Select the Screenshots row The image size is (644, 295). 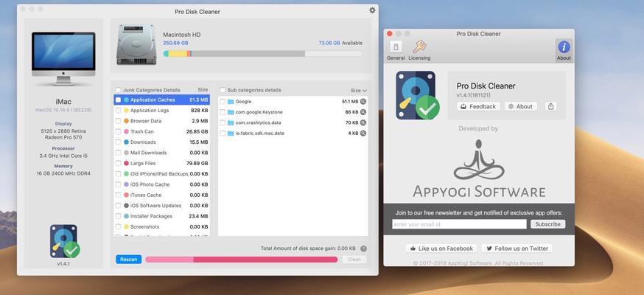[x=162, y=227]
